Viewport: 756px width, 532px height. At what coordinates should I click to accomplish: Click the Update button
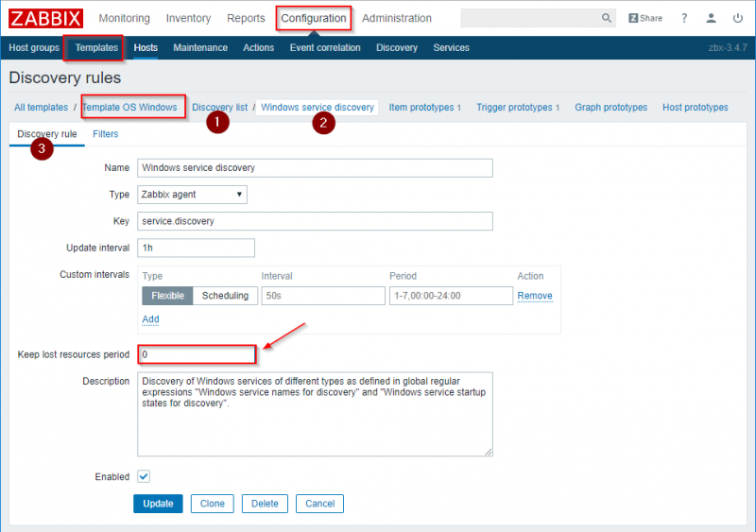[x=158, y=504]
